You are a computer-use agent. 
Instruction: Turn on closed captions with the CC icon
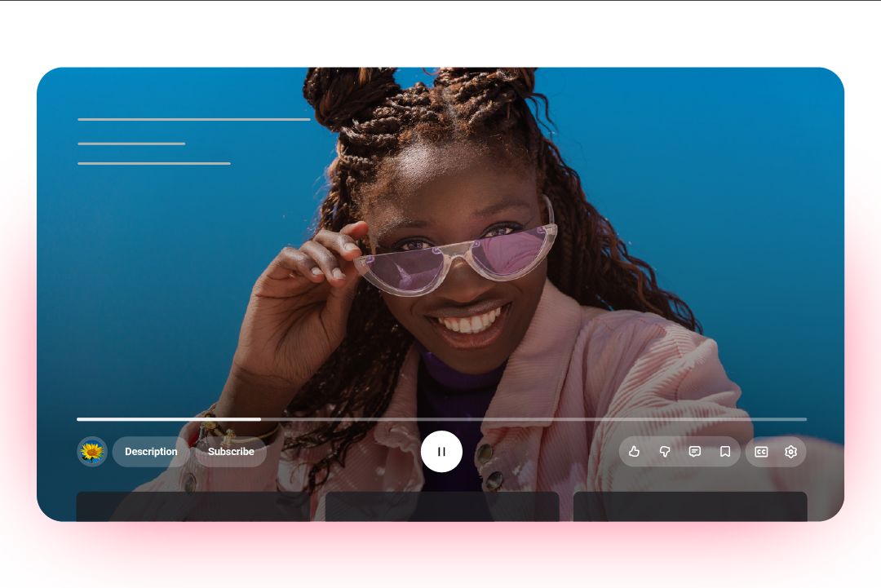pyautogui.click(x=760, y=451)
